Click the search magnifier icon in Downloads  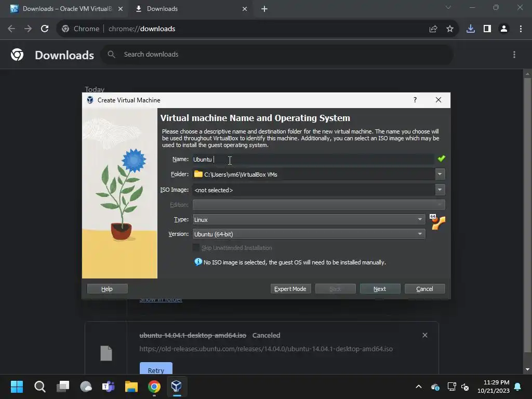[111, 54]
